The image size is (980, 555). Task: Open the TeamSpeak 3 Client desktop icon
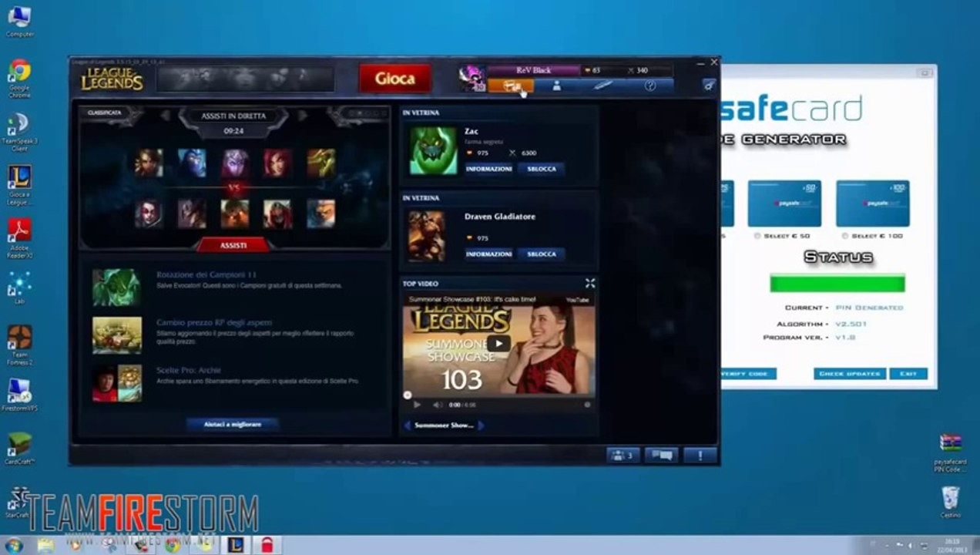(19, 132)
